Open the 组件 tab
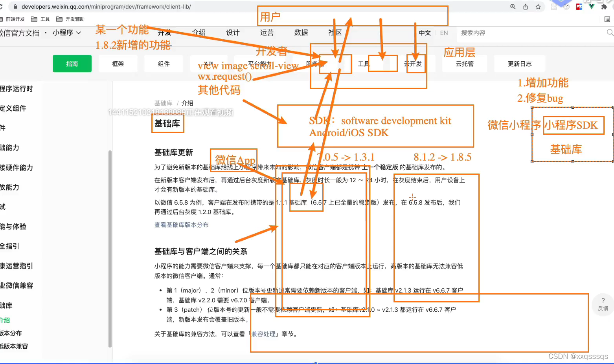The image size is (614, 364). click(164, 64)
